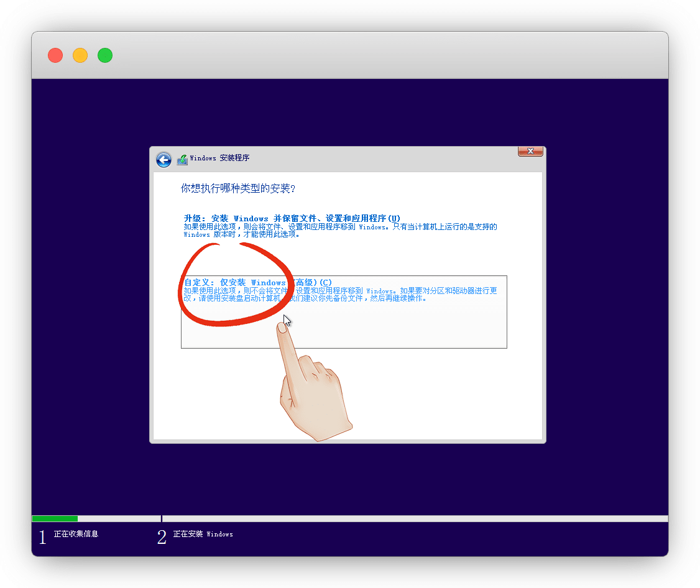The height and width of the screenshot is (588, 700).
Task: Click the large step number 2
Action: pos(162,538)
